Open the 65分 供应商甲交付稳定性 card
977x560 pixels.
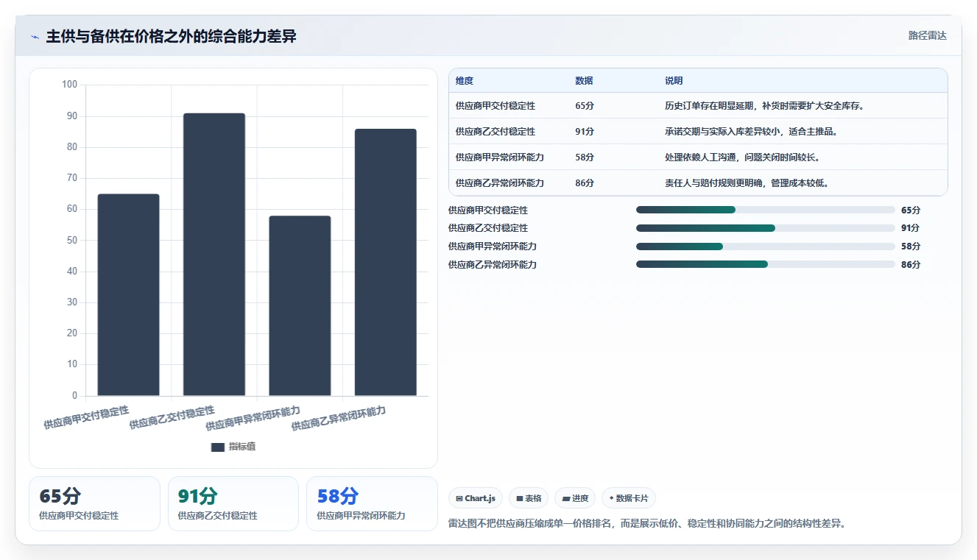94,503
